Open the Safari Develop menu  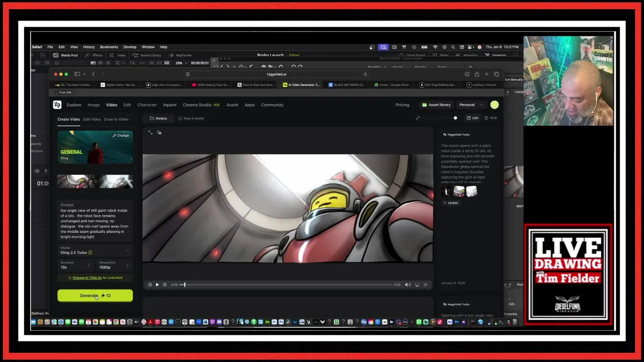pos(130,47)
